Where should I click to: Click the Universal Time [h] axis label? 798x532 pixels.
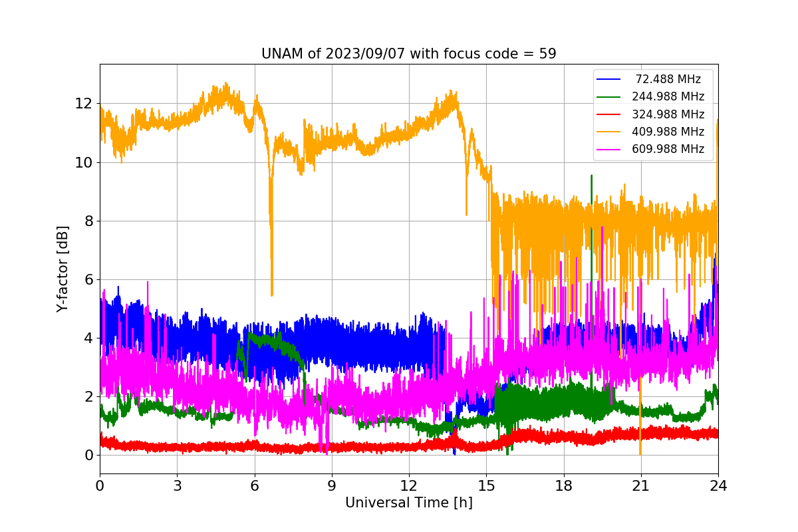[409, 503]
